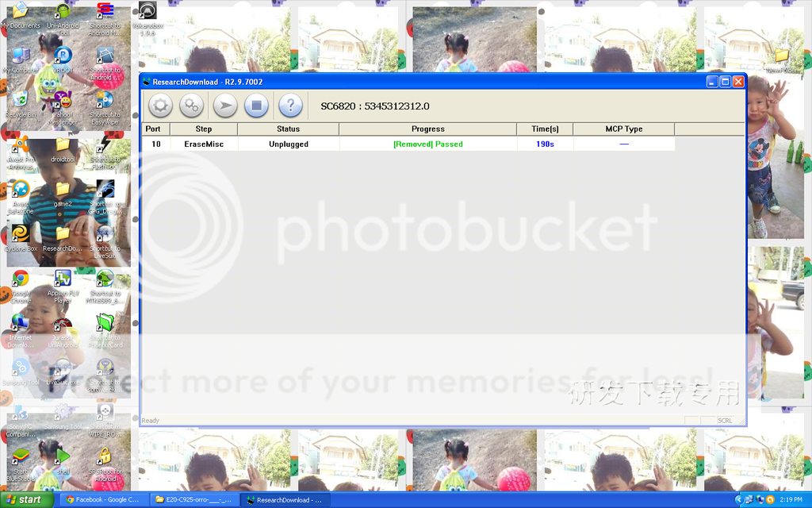Click the Progress column header
Screen dimensions: 812x508
(x=427, y=129)
